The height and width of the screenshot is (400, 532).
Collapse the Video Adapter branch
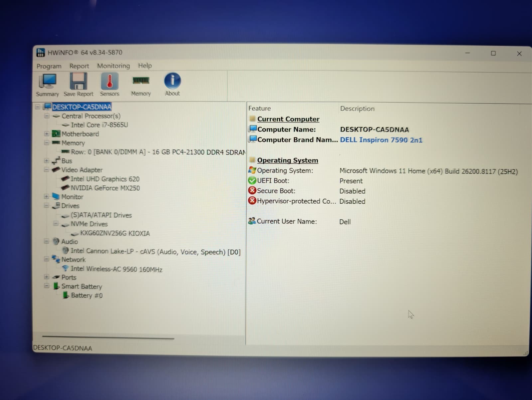tap(47, 170)
